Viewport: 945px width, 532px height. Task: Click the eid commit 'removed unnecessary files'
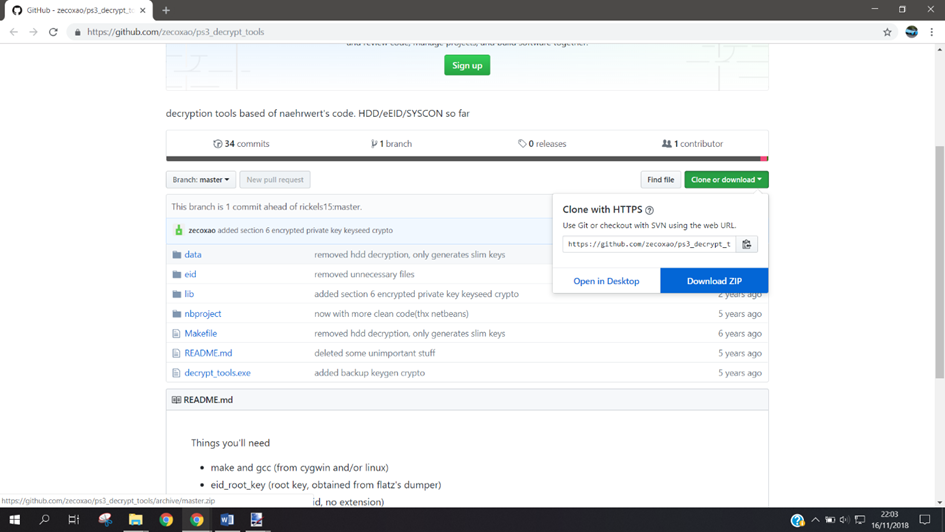(364, 274)
